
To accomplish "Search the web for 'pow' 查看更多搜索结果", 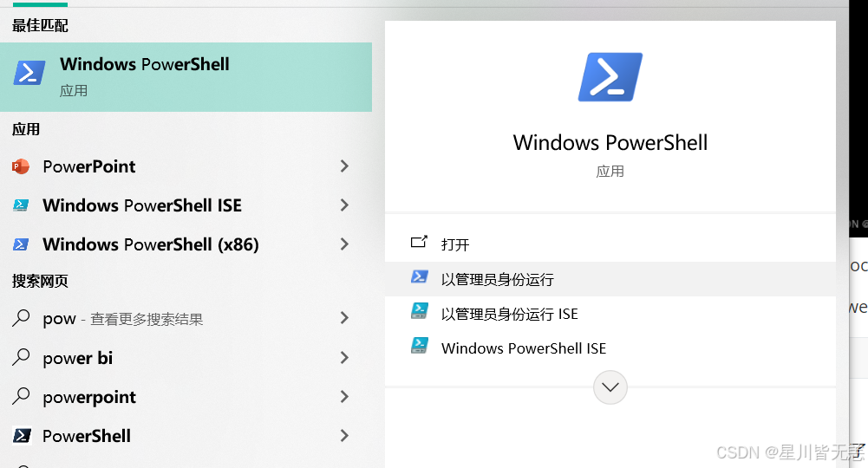I will point(186,318).
